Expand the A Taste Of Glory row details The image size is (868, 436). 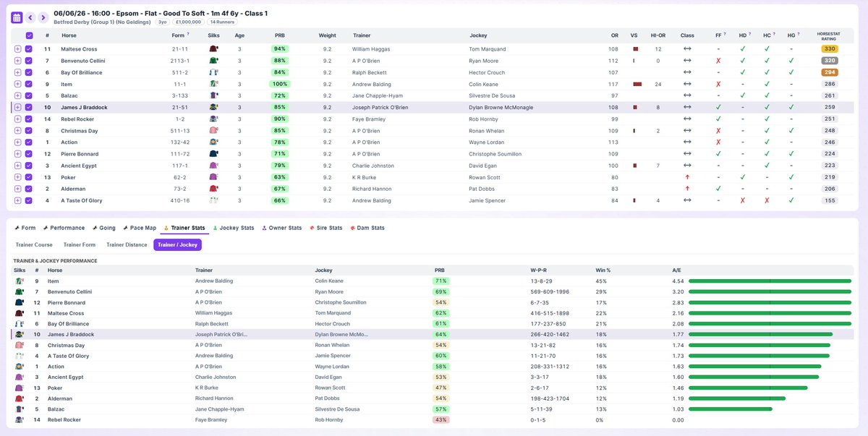pos(17,200)
